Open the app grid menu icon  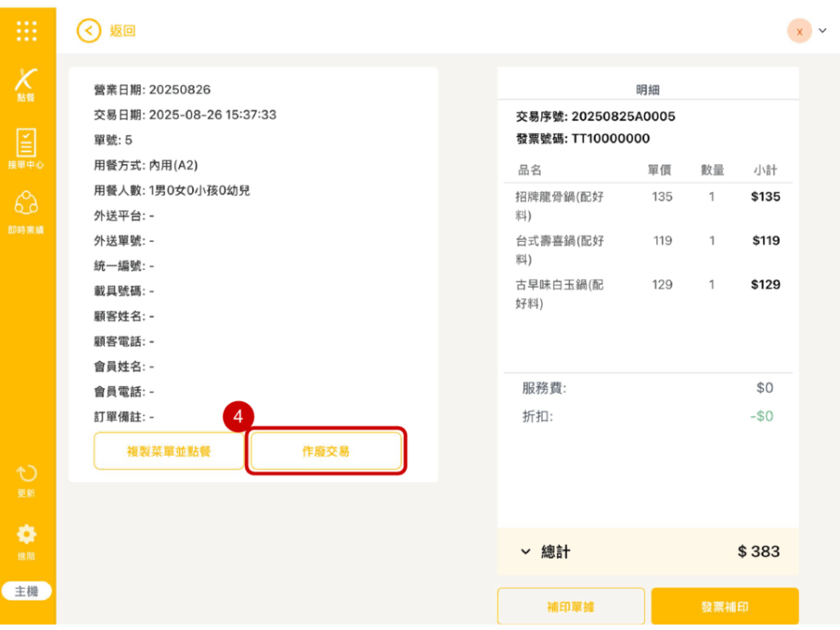[x=27, y=30]
